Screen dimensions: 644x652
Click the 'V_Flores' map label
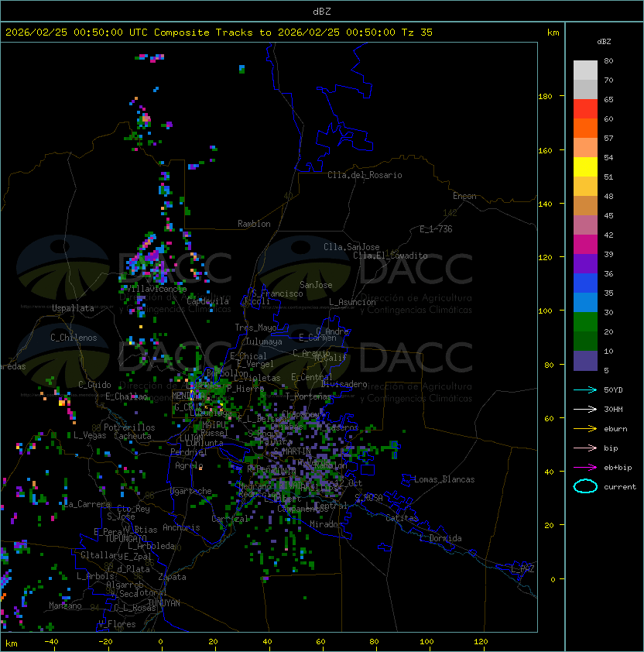(117, 624)
